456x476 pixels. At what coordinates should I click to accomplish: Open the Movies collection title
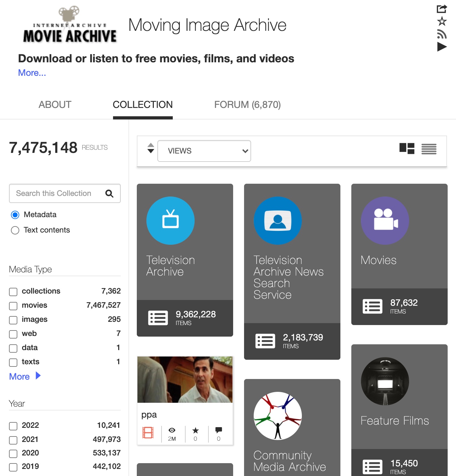(379, 260)
